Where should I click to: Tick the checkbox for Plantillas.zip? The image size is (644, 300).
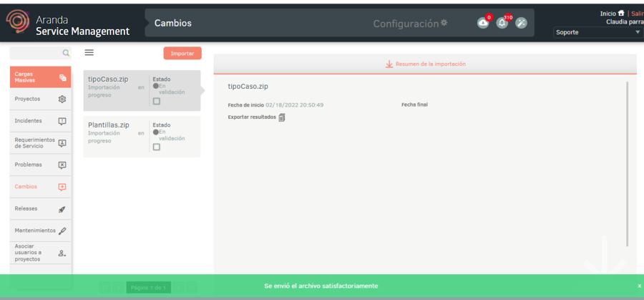(x=157, y=147)
